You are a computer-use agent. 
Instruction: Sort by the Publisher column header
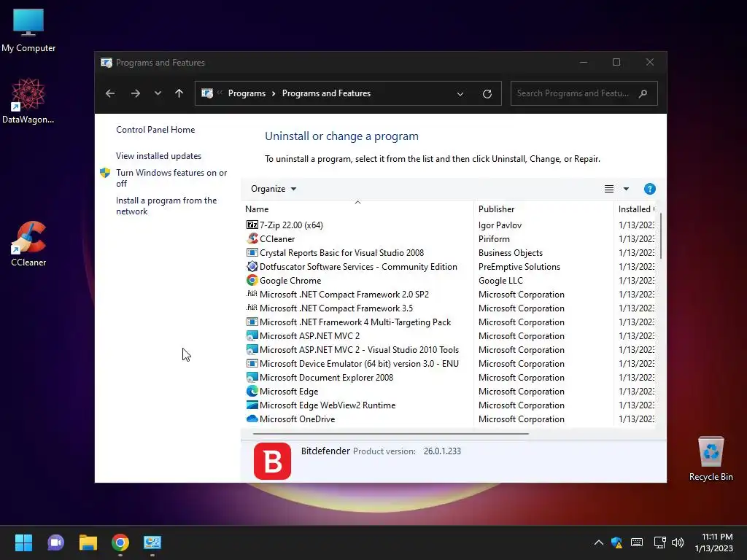click(543, 209)
